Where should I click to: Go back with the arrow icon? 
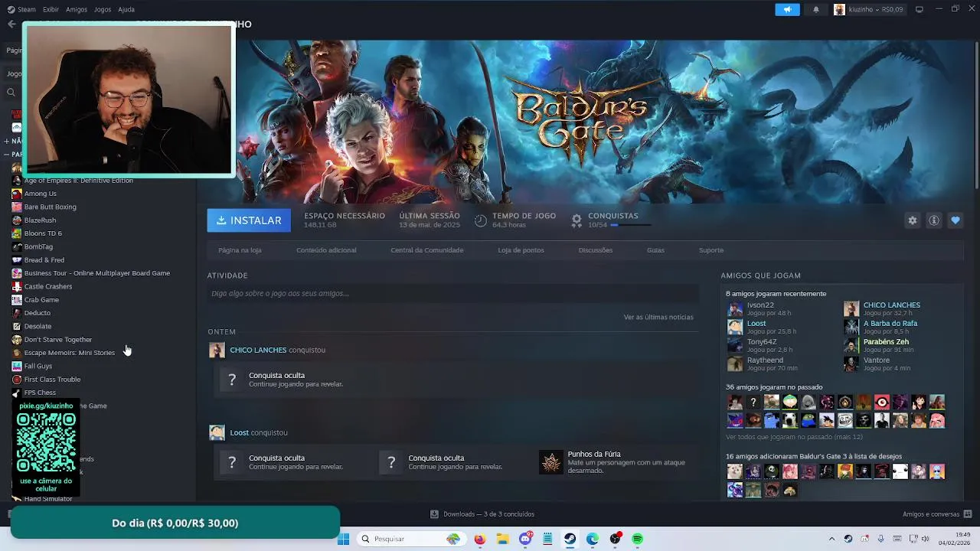click(11, 24)
